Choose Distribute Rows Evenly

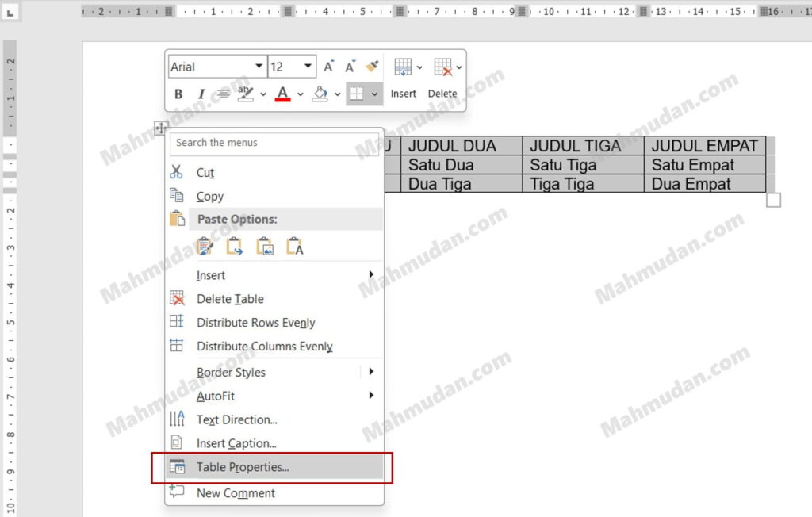click(255, 323)
